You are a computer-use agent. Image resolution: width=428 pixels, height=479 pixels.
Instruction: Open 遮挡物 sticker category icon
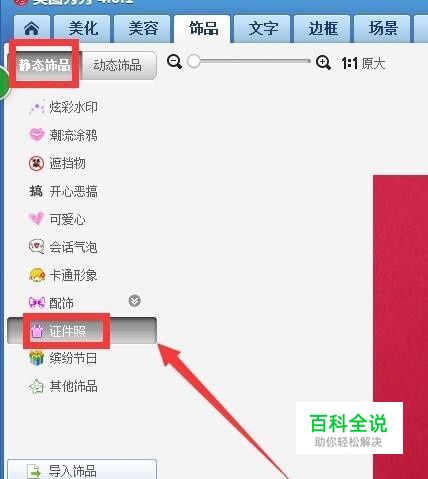click(x=37, y=163)
